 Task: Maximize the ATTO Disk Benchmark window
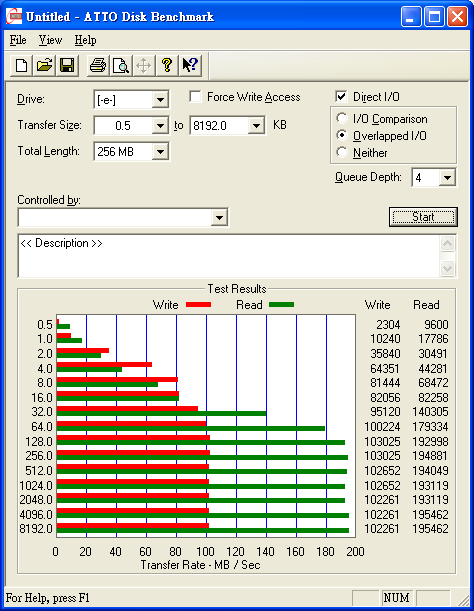click(x=434, y=17)
